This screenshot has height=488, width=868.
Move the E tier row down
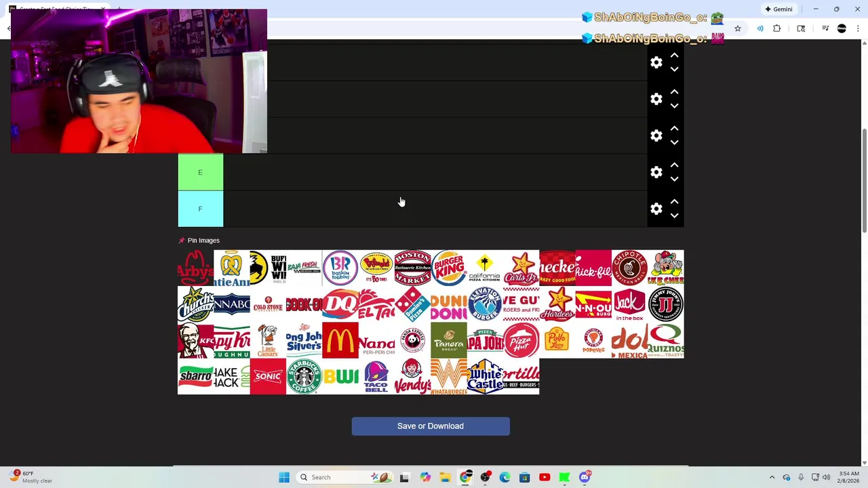tap(674, 179)
